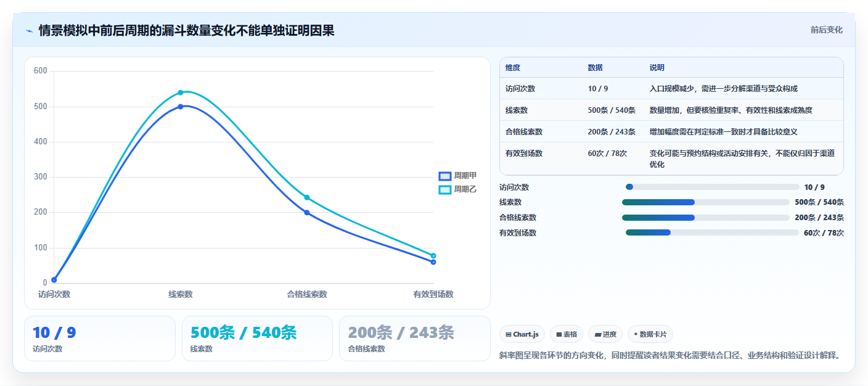868x386 pixels.
Task: Click the 说明 column header
Action: pyautogui.click(x=657, y=68)
